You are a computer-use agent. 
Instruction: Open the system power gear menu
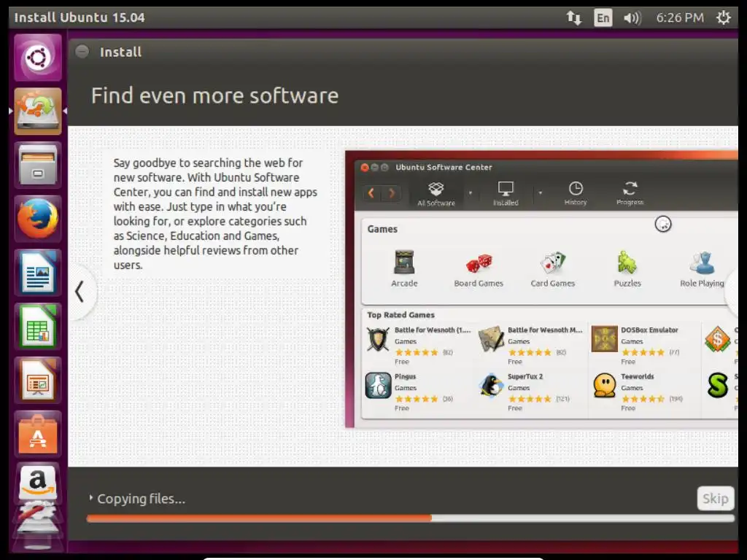[x=723, y=18]
